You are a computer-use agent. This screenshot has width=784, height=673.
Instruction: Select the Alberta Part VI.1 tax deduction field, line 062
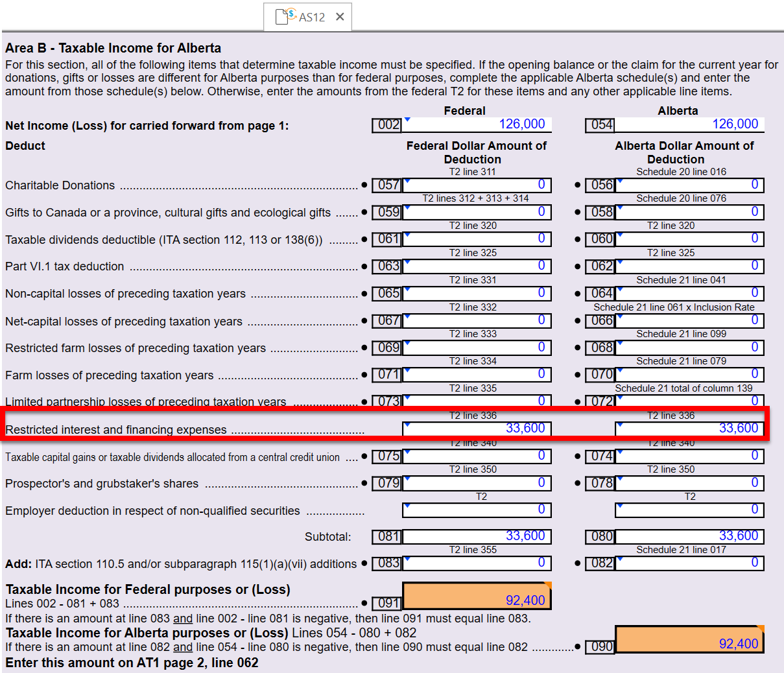(x=689, y=266)
